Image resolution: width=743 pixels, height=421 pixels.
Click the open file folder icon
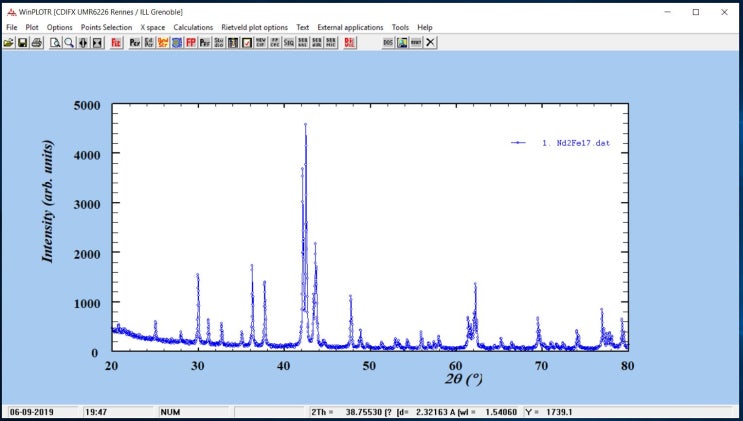tap(9, 43)
